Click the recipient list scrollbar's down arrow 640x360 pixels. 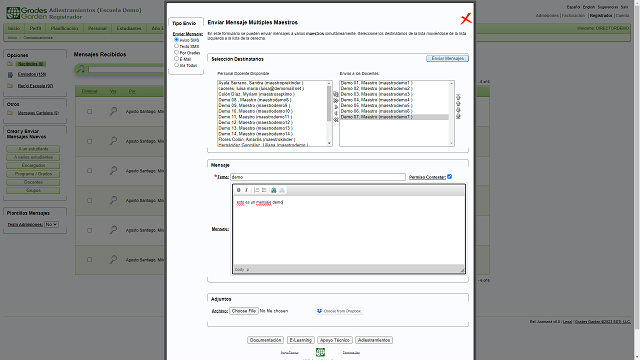pyautogui.click(x=451, y=143)
